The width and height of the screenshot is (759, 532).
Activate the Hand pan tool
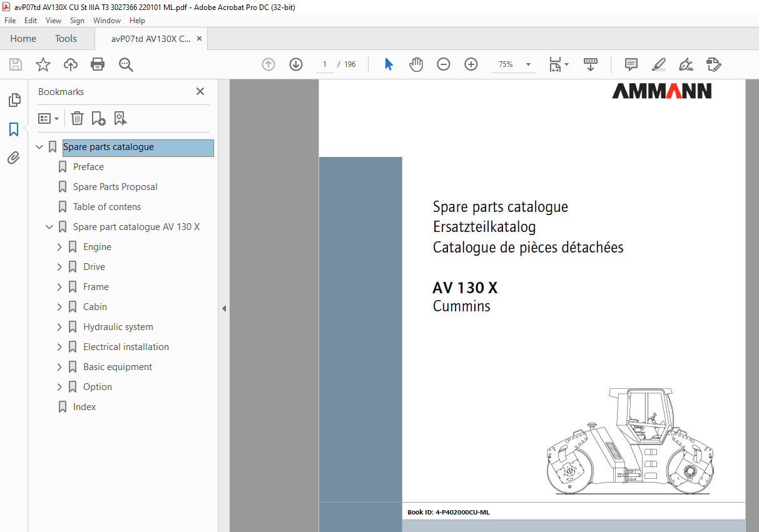tap(416, 64)
